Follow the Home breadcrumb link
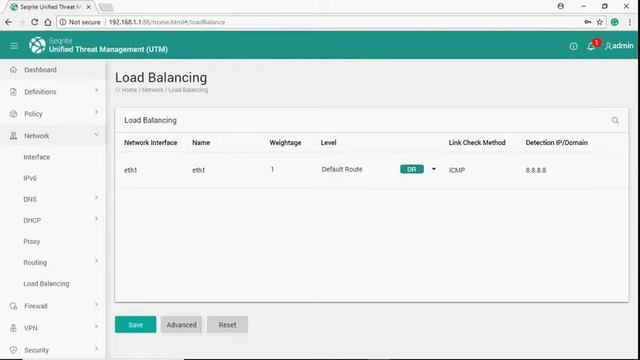The image size is (640, 360). point(129,90)
